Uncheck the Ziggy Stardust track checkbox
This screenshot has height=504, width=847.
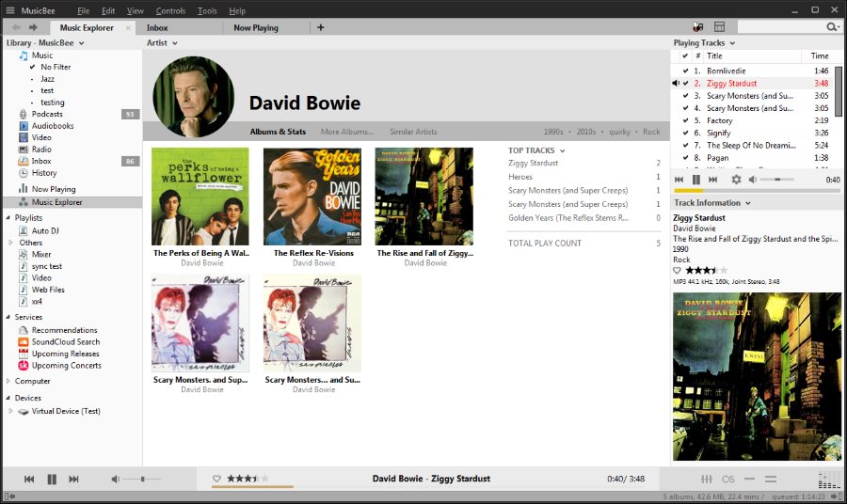685,83
